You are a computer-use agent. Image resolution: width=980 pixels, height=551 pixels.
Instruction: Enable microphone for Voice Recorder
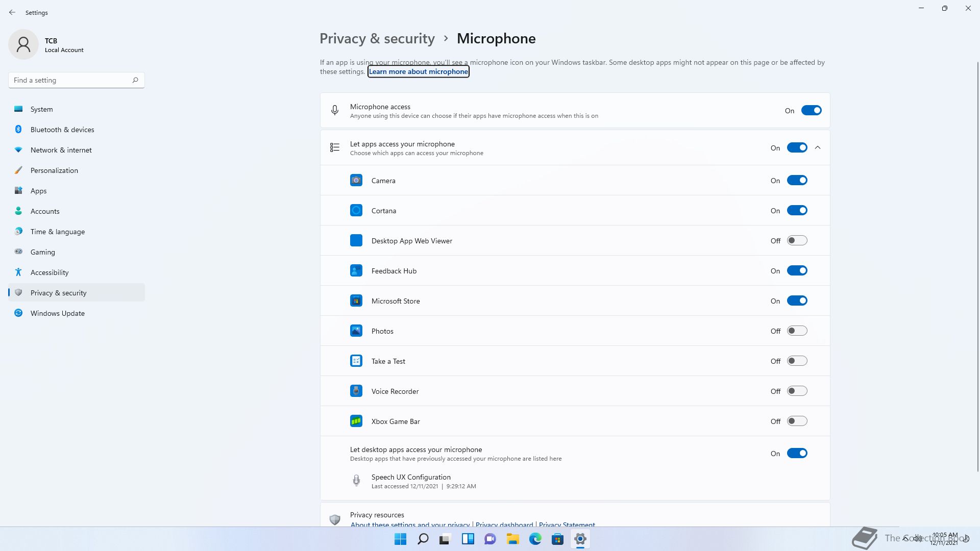click(x=797, y=391)
